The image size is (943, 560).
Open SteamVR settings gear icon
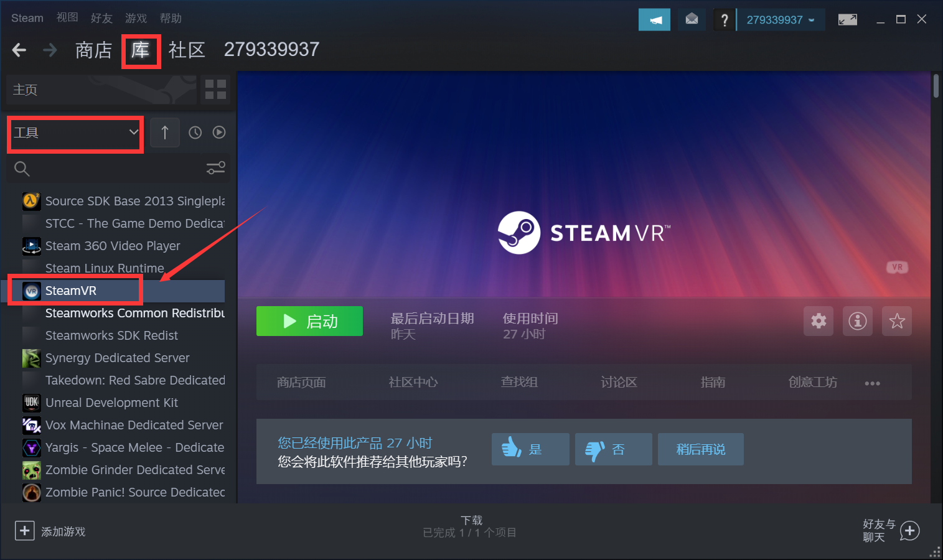click(x=819, y=321)
